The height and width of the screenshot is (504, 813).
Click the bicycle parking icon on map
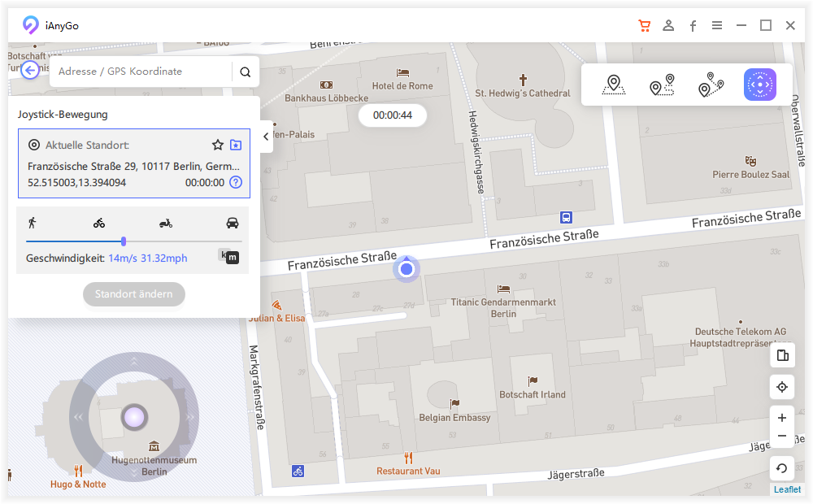tap(298, 471)
